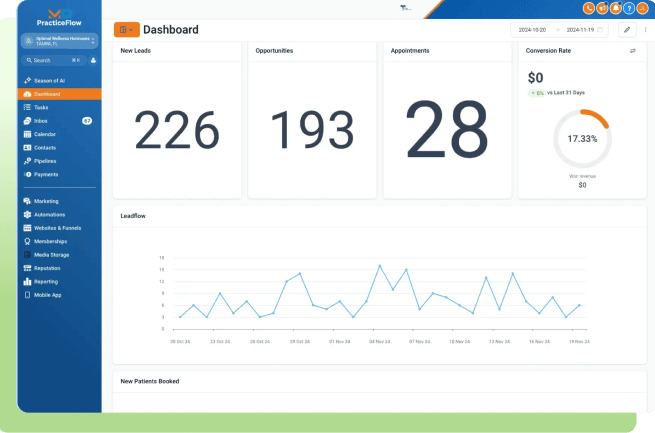
Task: Click the Opportunities value 193
Action: [312, 129]
